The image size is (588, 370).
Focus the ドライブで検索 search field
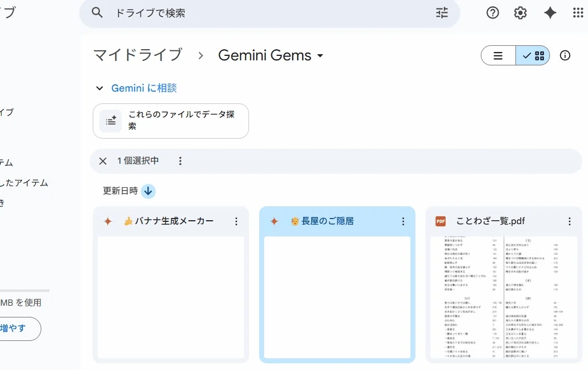point(270,13)
